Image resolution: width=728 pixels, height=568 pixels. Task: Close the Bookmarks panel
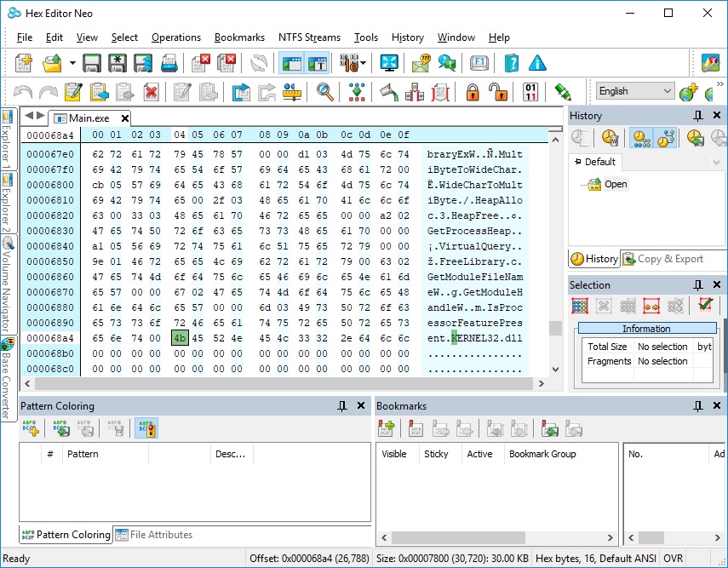(x=717, y=406)
